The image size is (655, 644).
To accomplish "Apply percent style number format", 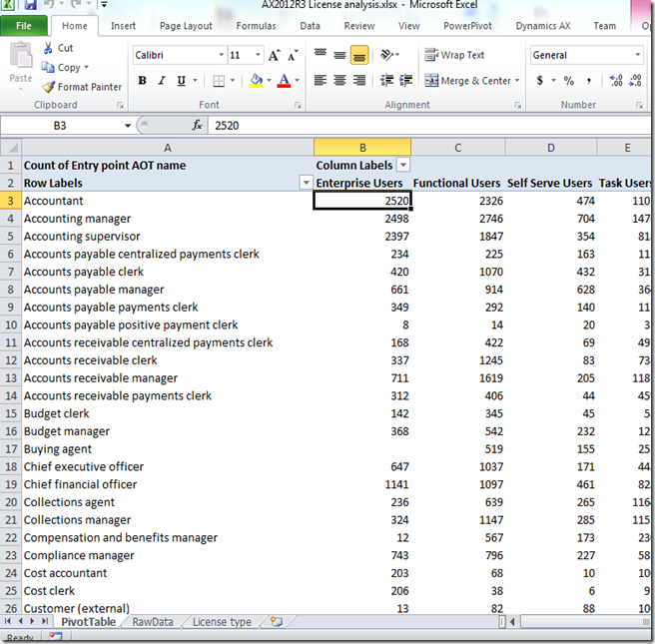I will click(x=569, y=81).
